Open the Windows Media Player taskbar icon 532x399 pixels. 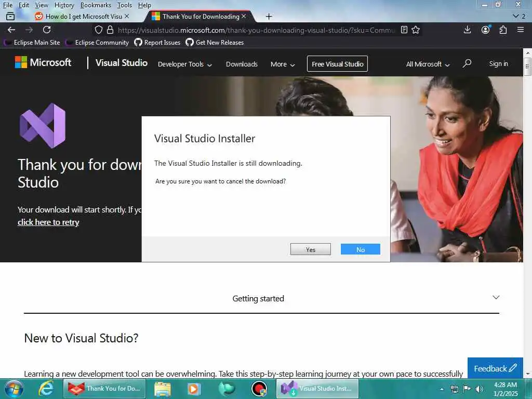194,389
